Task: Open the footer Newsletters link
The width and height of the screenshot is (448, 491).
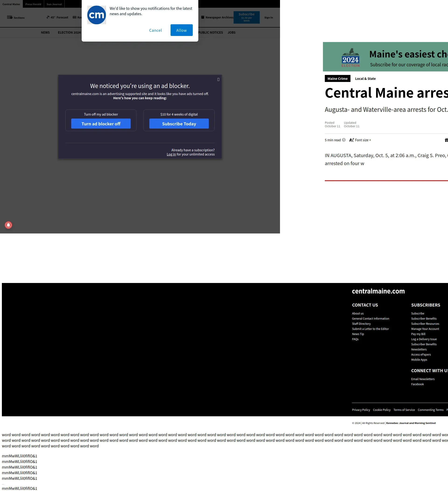Action: click(419, 349)
